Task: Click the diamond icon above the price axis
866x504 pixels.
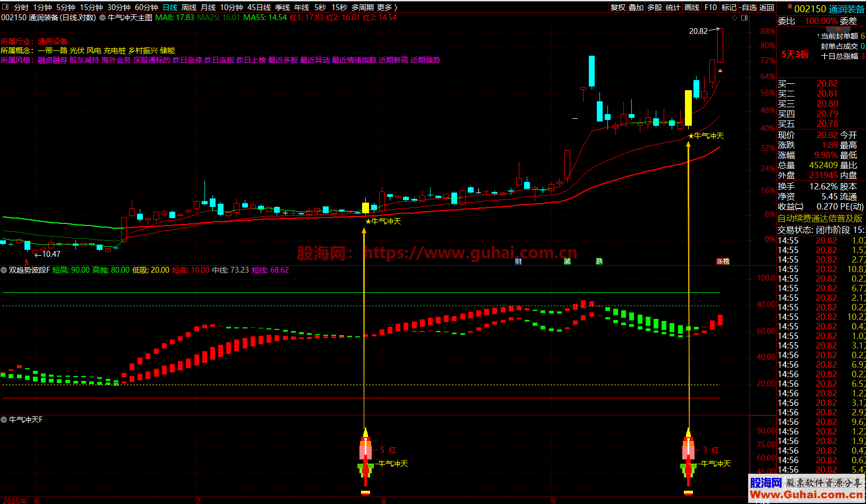Action: [x=735, y=18]
